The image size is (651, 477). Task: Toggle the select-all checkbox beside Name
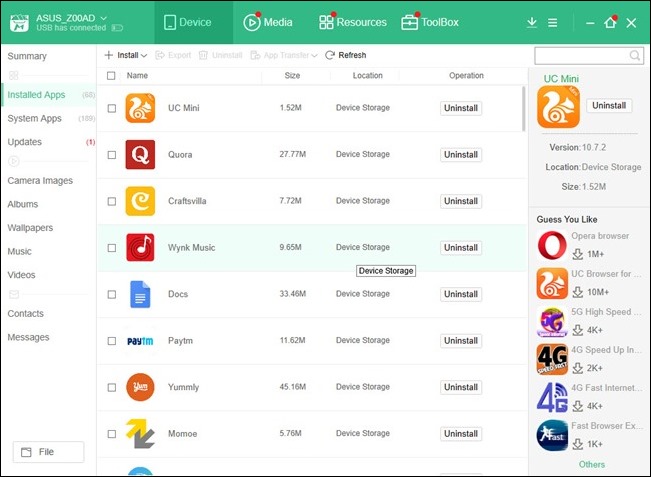click(x=111, y=76)
